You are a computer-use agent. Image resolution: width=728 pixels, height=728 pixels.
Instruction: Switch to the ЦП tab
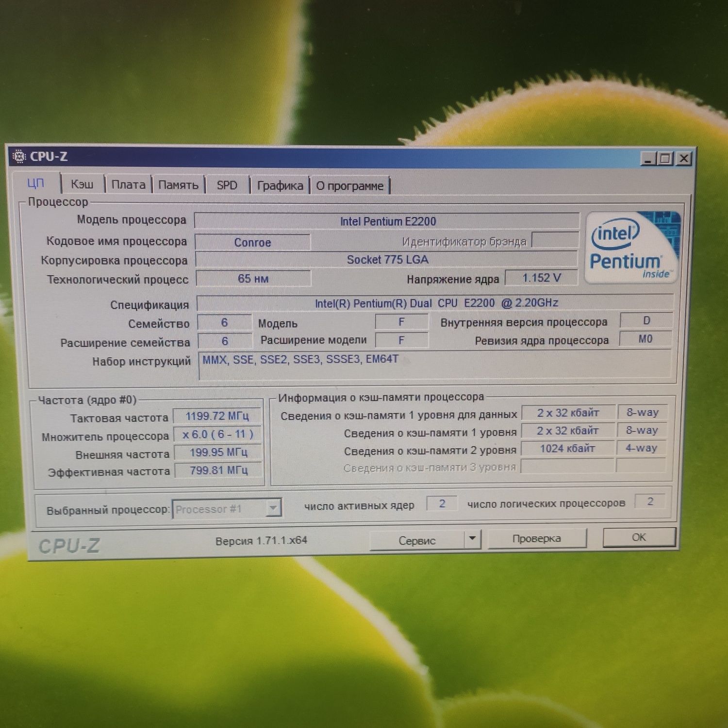(35, 183)
